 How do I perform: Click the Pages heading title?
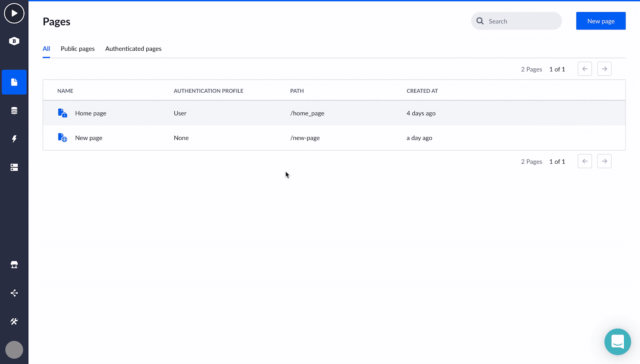pos(56,22)
